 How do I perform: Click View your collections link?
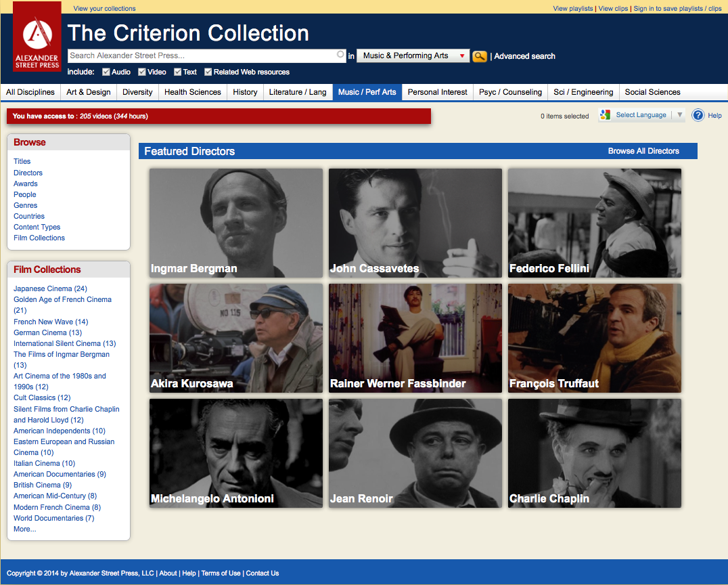tap(104, 8)
